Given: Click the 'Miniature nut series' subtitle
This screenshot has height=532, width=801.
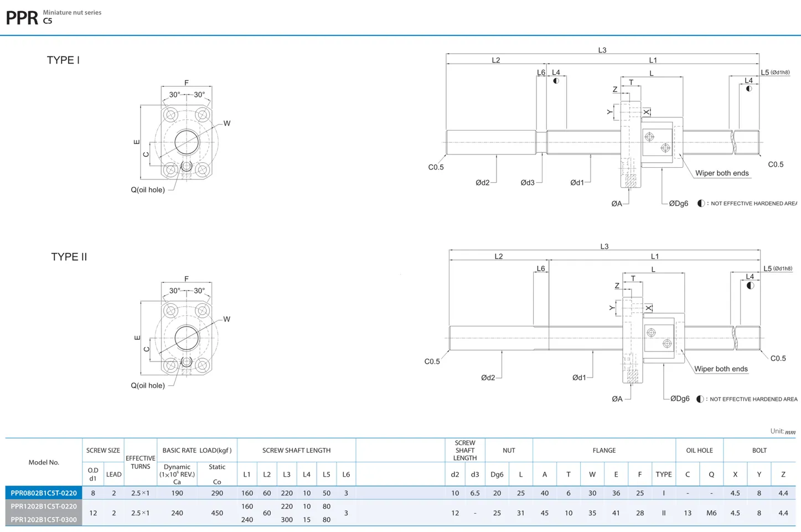Looking at the screenshot, I should 72,12.
